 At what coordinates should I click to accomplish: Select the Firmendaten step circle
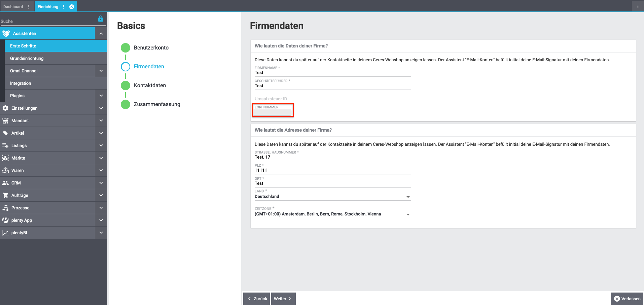[x=126, y=67]
